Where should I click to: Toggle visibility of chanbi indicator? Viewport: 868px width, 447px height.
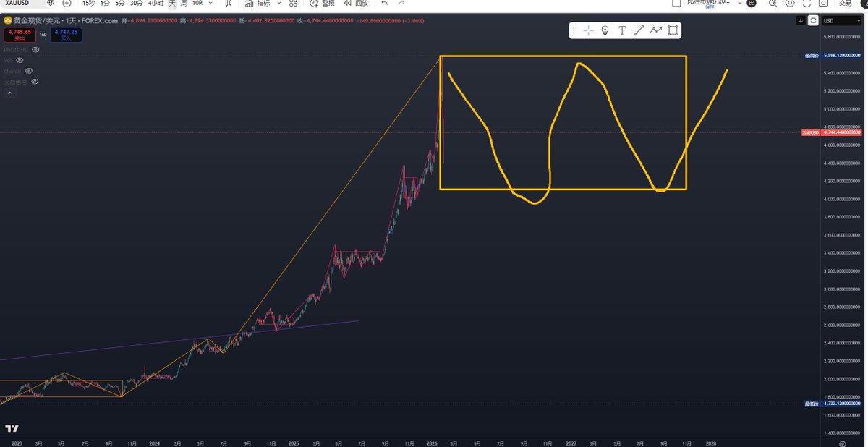[x=29, y=71]
